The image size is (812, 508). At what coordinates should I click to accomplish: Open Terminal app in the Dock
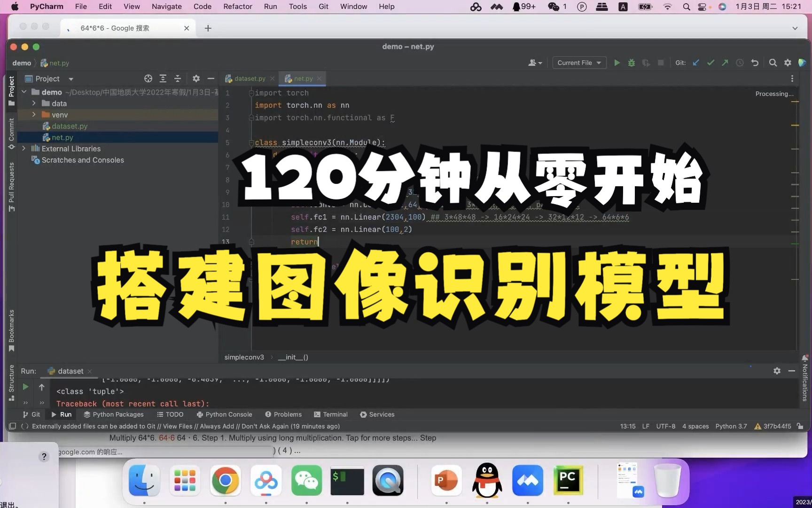pos(347,480)
